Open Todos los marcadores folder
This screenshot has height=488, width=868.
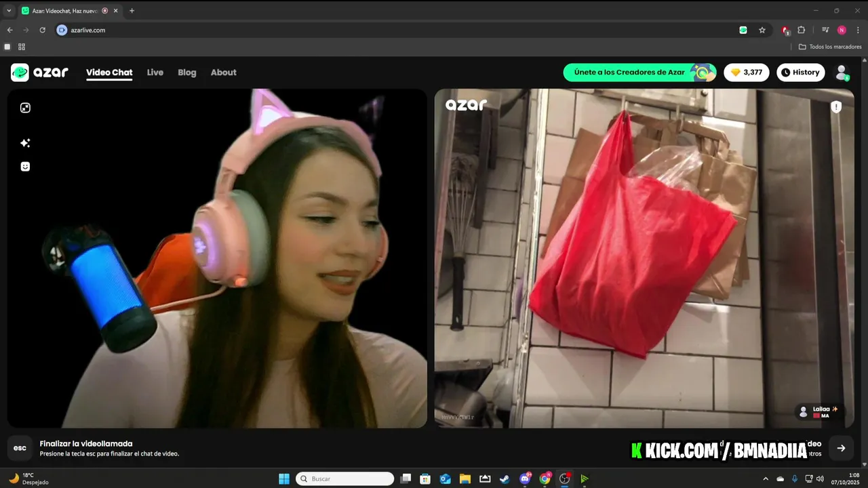pos(830,47)
